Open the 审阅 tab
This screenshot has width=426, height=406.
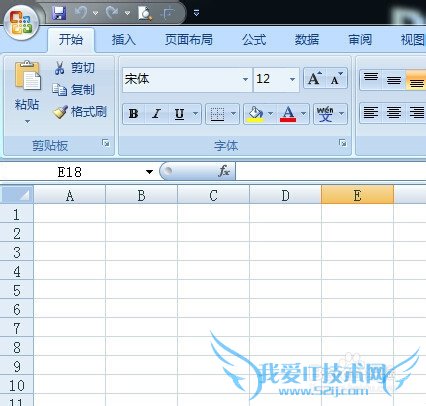[360, 40]
